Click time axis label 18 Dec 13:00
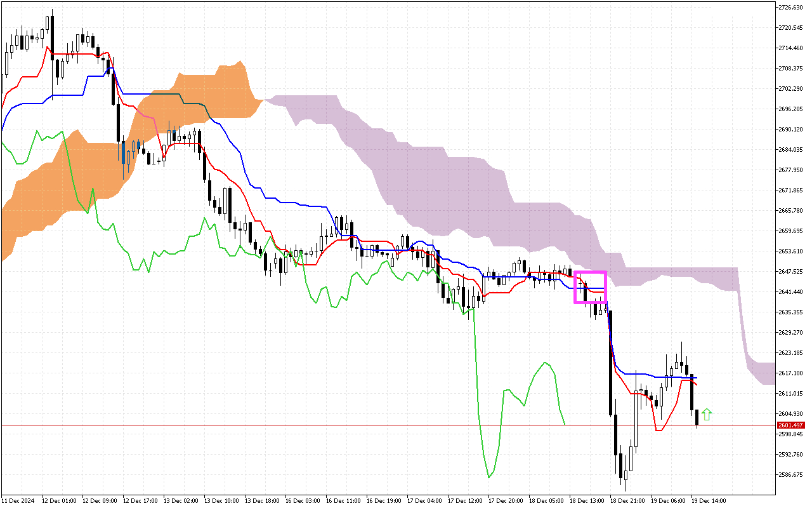Image resolution: width=812 pixels, height=508 pixels. pos(587,501)
